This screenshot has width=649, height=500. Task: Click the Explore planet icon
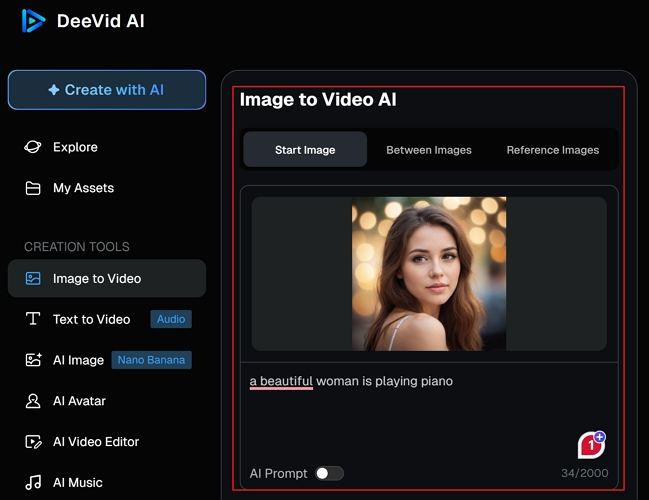(33, 147)
